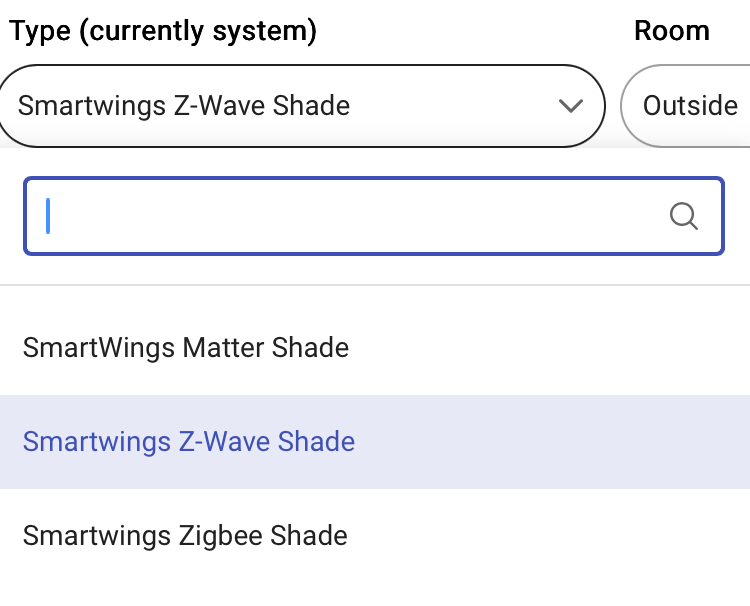
Task: Click the Type (currently system) label
Action: click(163, 32)
